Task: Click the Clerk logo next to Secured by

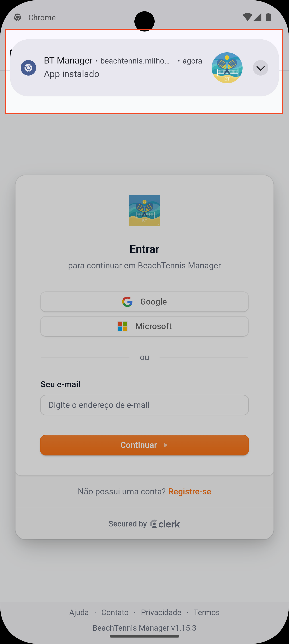Action: point(154,524)
